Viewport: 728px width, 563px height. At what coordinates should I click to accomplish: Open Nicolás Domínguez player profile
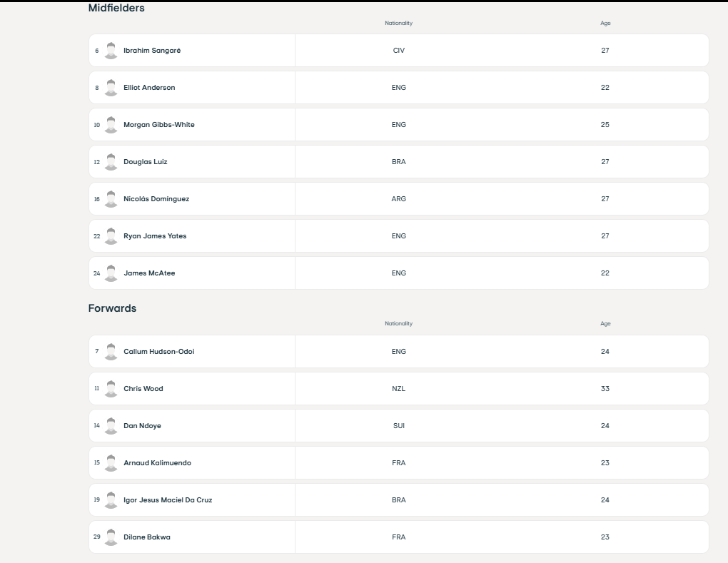coord(156,199)
